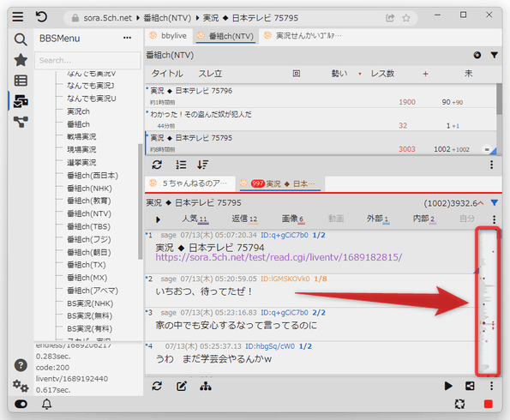Click the thread minimap scrollbar strip
The height and width of the screenshot is (420, 510).
[488, 303]
